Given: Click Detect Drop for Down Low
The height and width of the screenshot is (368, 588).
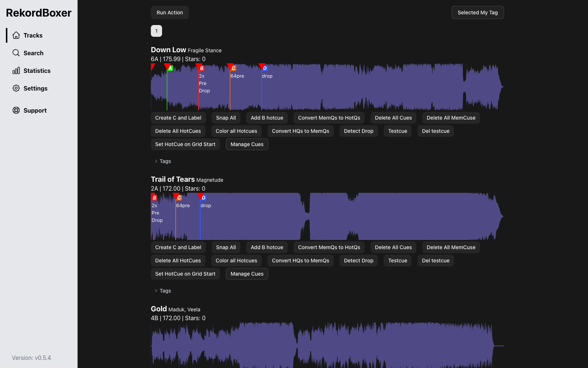Looking at the screenshot, I should [x=359, y=131].
